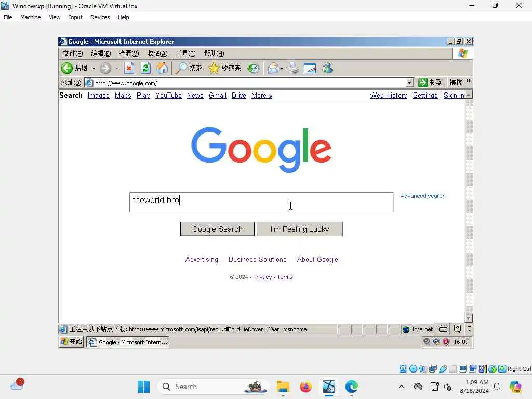The image size is (532, 399).
Task: Click the XP tray red shield security icon
Action: point(446,342)
